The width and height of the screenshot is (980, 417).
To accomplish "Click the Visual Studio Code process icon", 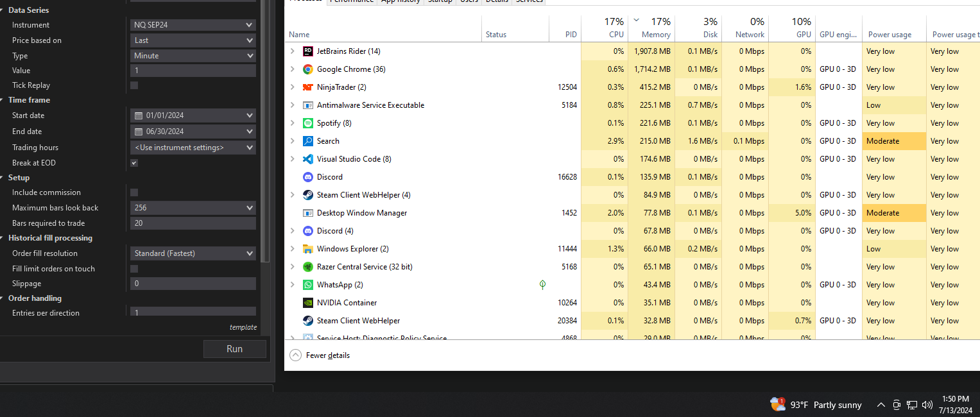I will (x=308, y=159).
